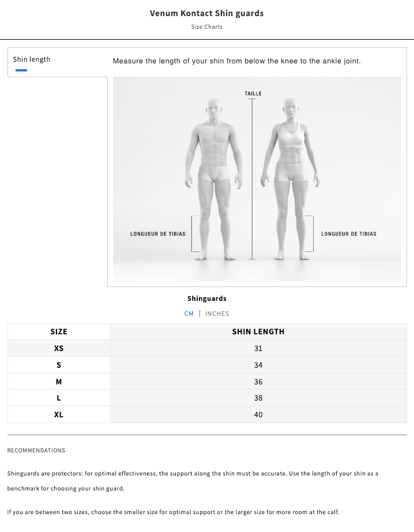414x532 pixels.
Task: Click the left LONGUEUR DE TIBIAS label
Action: [158, 233]
